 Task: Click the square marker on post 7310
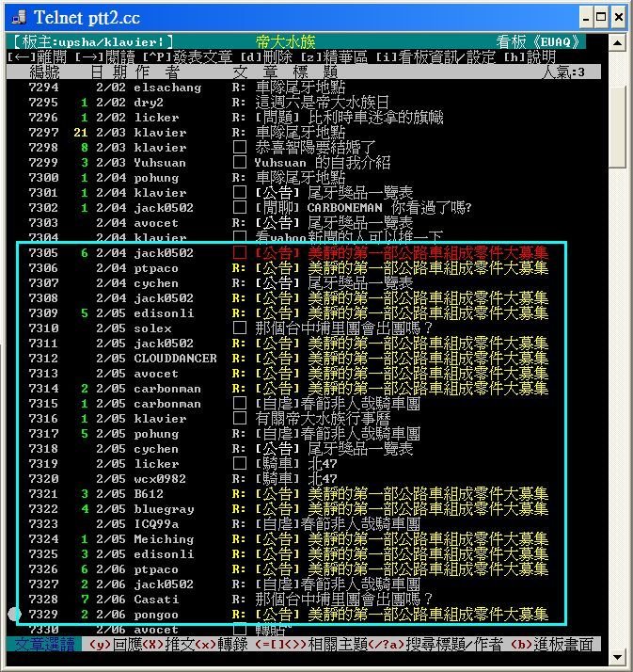pyautogui.click(x=240, y=328)
